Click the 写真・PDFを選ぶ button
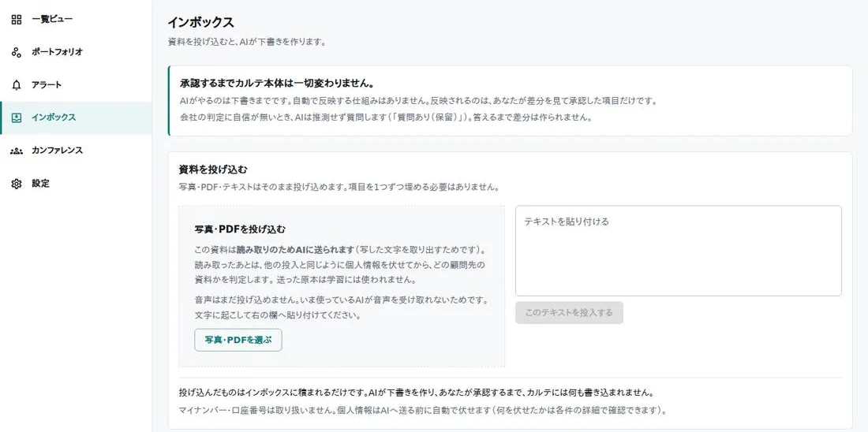 pyautogui.click(x=238, y=341)
